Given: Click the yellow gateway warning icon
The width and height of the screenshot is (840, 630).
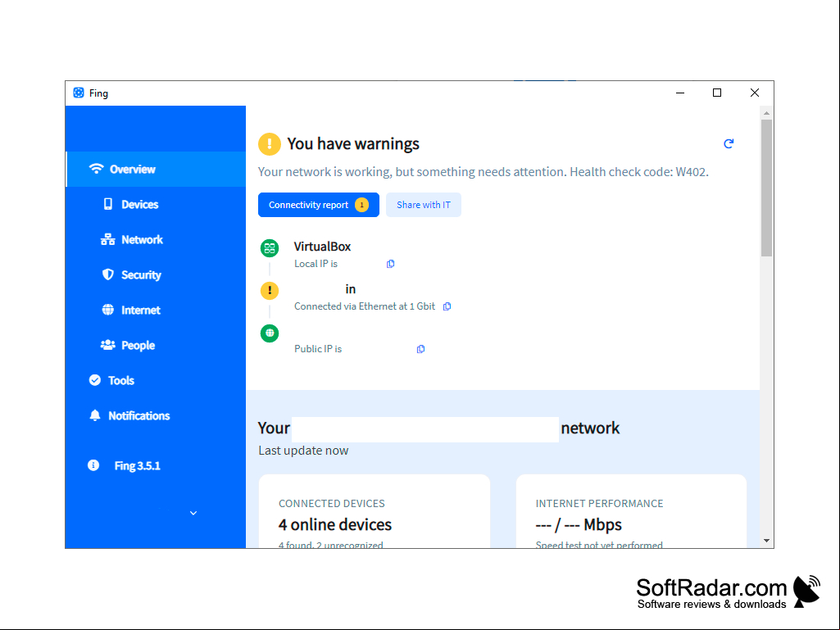Looking at the screenshot, I should click(270, 290).
